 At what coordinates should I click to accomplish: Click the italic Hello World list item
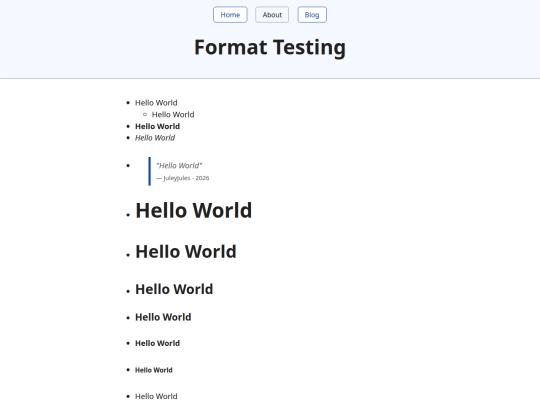[155, 138]
